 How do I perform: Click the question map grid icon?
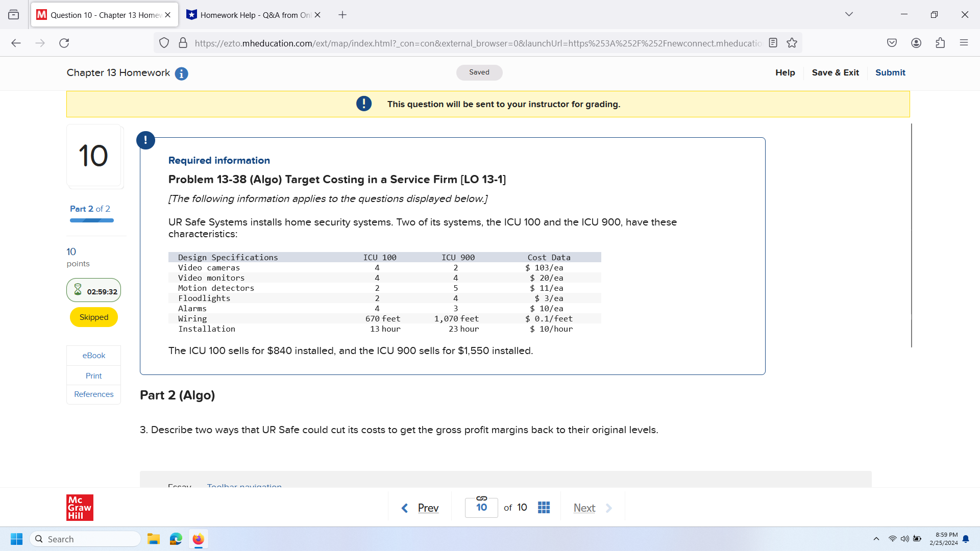(x=544, y=507)
